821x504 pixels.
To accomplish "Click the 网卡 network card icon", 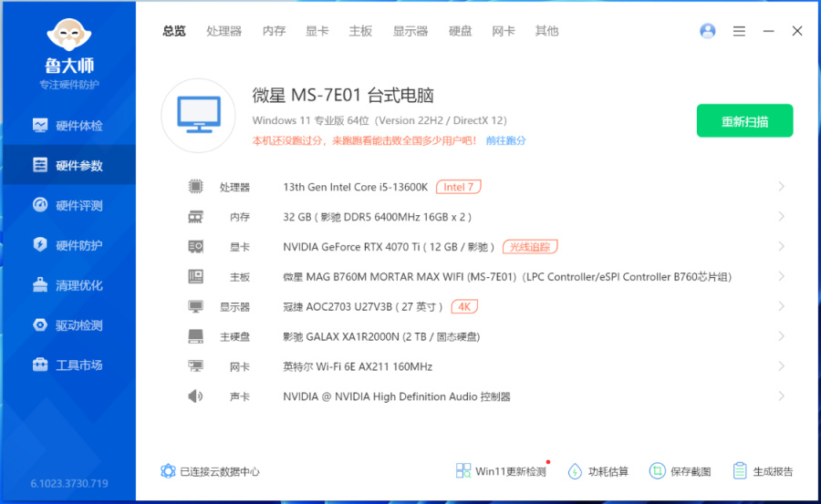I will 196,365.
